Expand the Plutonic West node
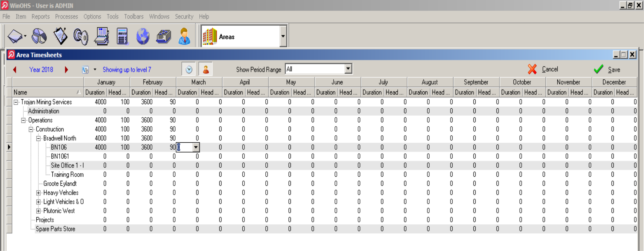This screenshot has height=251, width=644. 38,211
